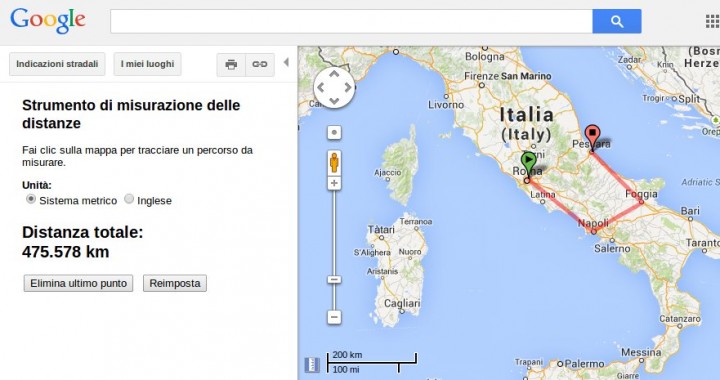The height and width of the screenshot is (380, 720).
Task: Open the I miei luoghi tab
Action: click(147, 64)
